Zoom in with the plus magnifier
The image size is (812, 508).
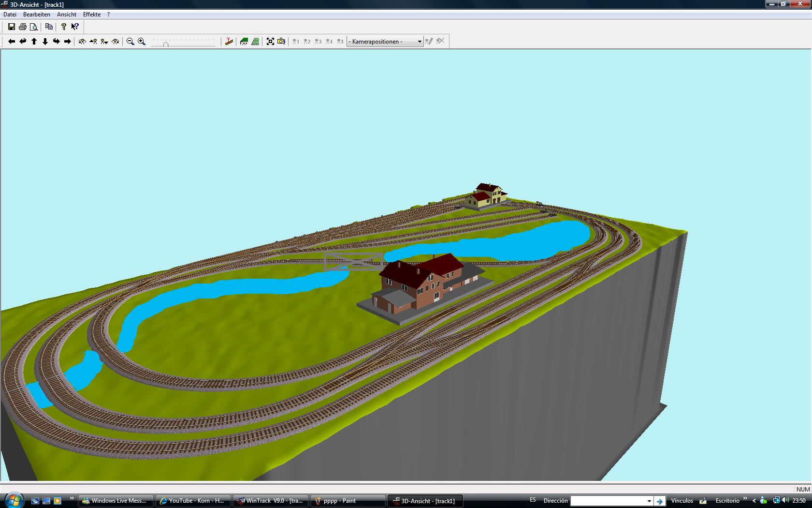(142, 42)
